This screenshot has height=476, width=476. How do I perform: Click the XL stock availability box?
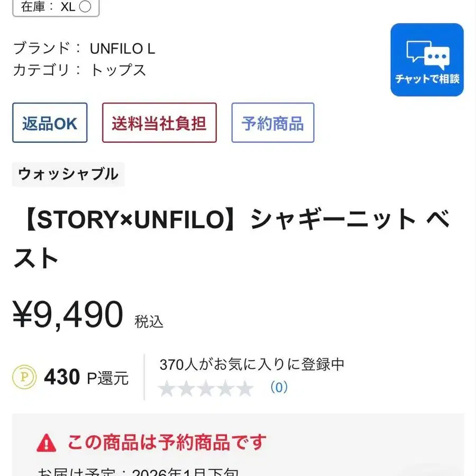[56, 7]
